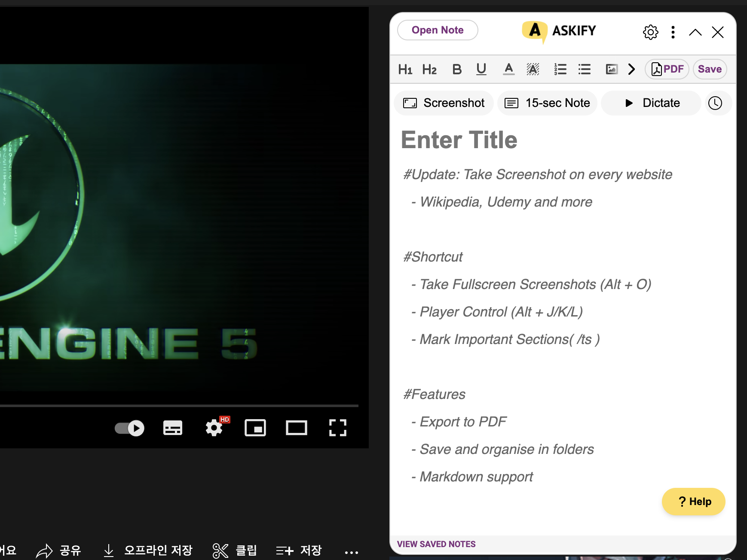Viewport: 747px width, 560px height.
Task: Expand more toolbar options with the chevron
Action: [x=631, y=69]
